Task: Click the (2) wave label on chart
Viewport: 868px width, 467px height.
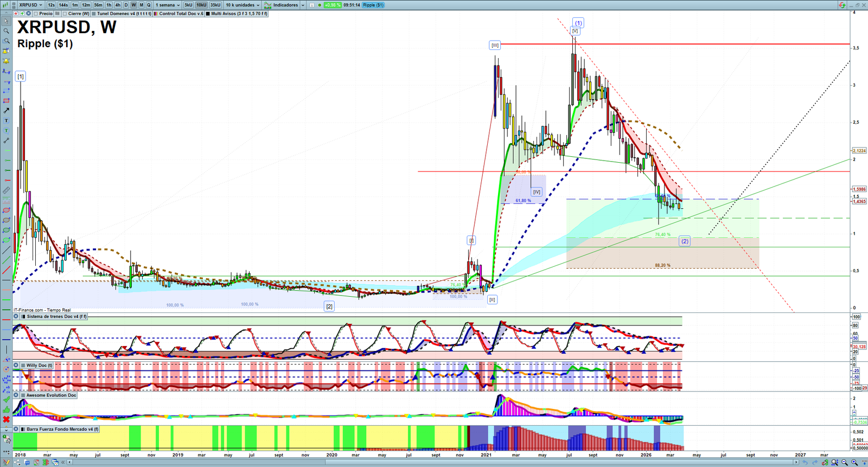Action: point(685,241)
